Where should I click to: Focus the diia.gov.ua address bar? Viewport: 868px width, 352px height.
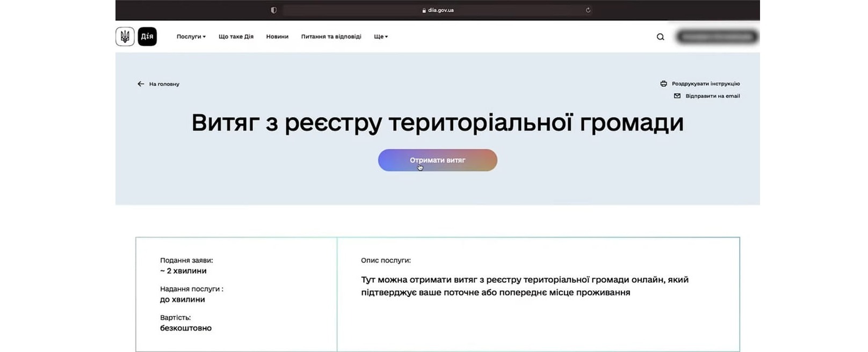[x=438, y=10]
